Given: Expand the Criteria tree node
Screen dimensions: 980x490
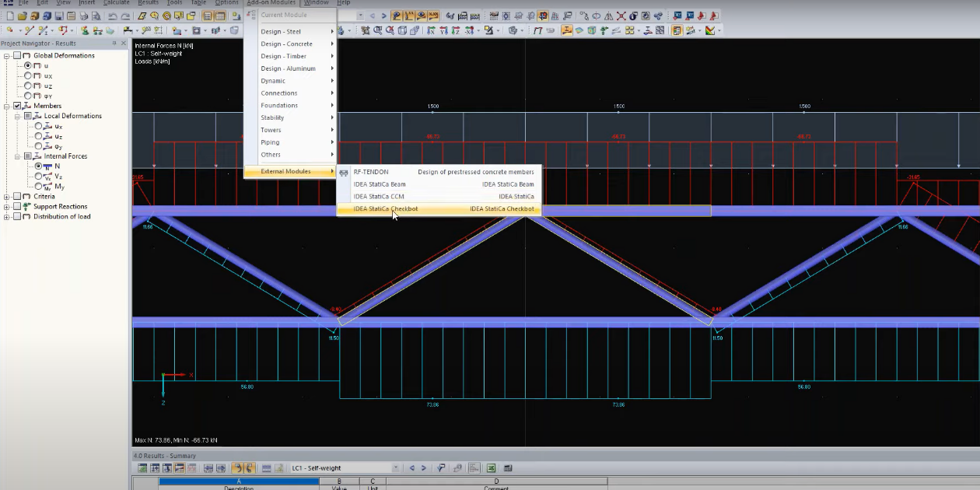Looking at the screenshot, I should click(7, 197).
